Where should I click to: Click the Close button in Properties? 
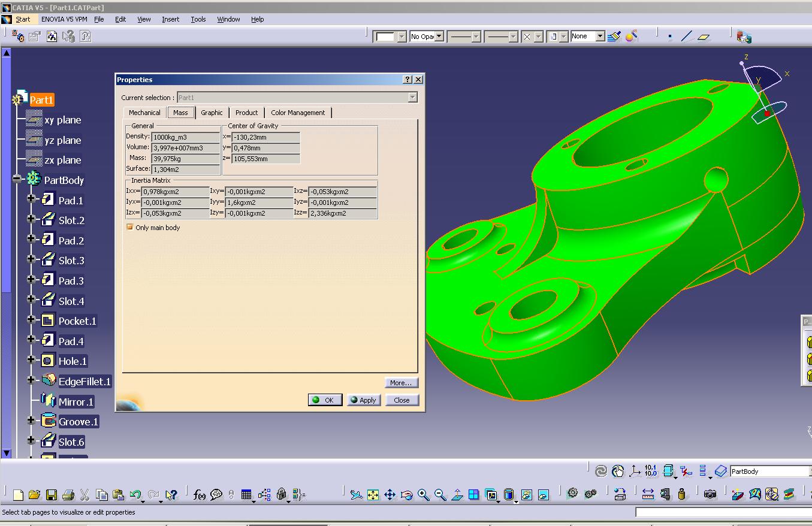click(x=402, y=400)
